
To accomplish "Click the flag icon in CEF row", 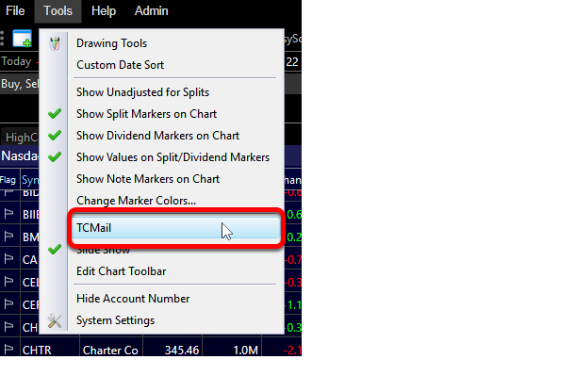I will tap(8, 304).
